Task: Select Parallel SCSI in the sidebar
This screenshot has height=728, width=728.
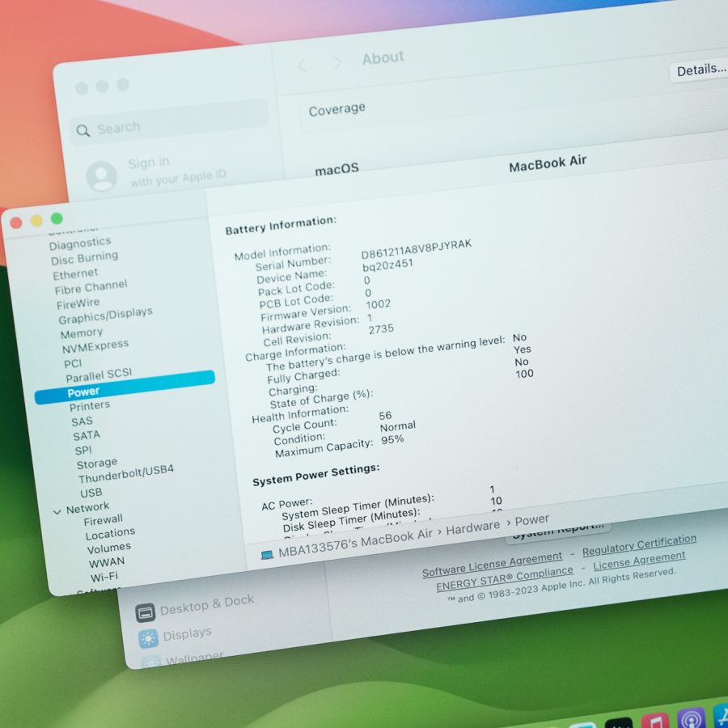Action: click(99, 375)
